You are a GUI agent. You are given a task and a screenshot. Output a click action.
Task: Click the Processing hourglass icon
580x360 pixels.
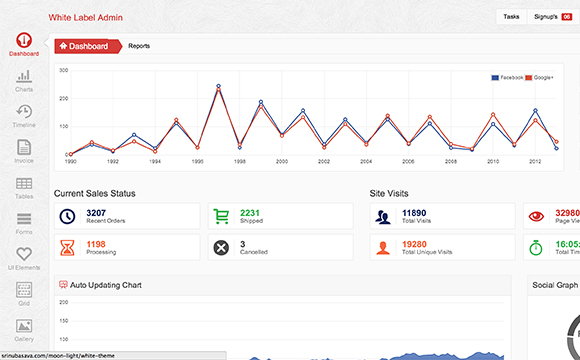click(67, 248)
